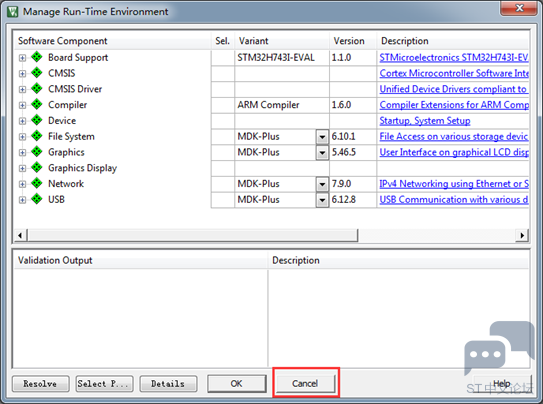Click the Version column header

[353, 41]
